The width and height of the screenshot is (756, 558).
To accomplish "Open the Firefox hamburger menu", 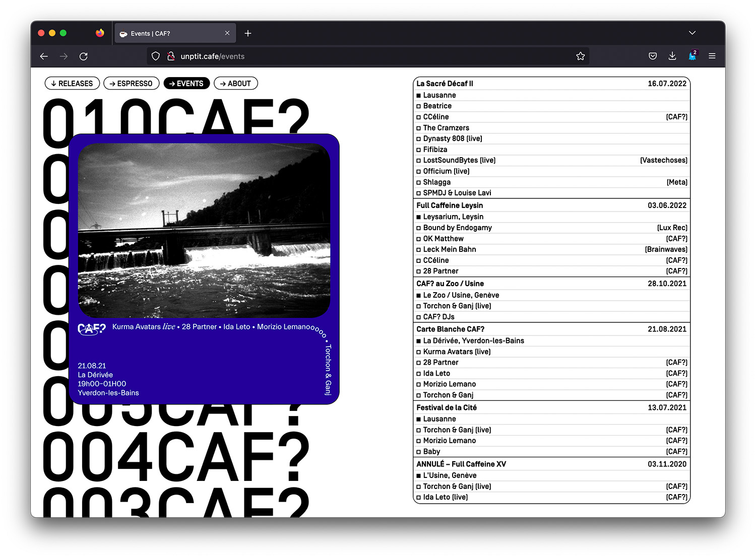I will tap(712, 56).
